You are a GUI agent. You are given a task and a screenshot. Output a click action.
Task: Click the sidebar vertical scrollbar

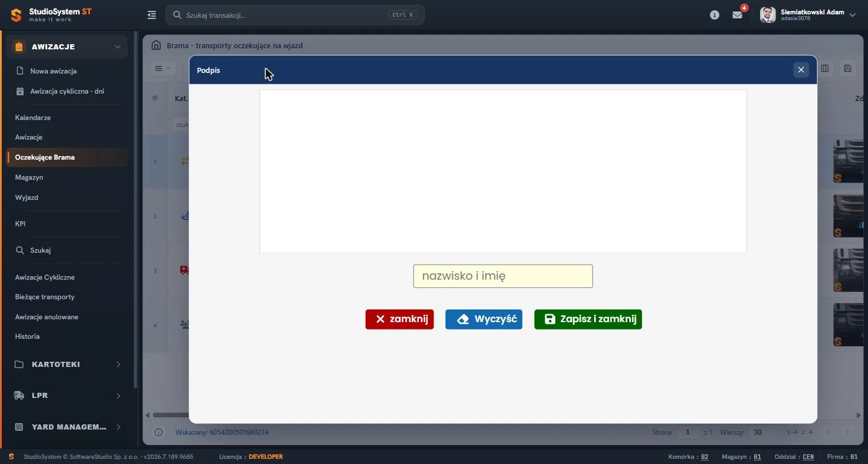(135, 210)
